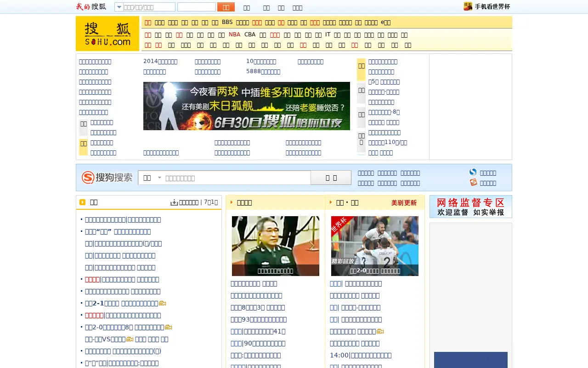
Task: Click the 手机看世界杯 link
Action: click(492, 6)
